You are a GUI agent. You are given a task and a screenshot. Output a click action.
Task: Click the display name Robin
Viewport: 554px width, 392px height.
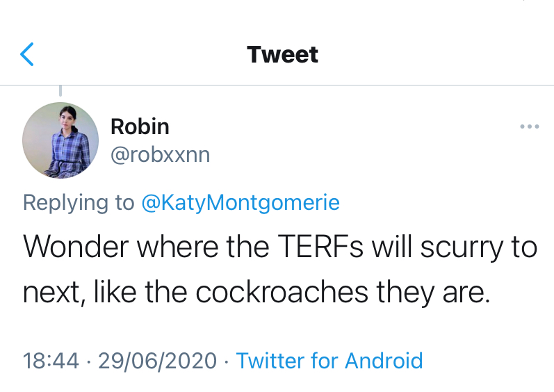point(140,126)
